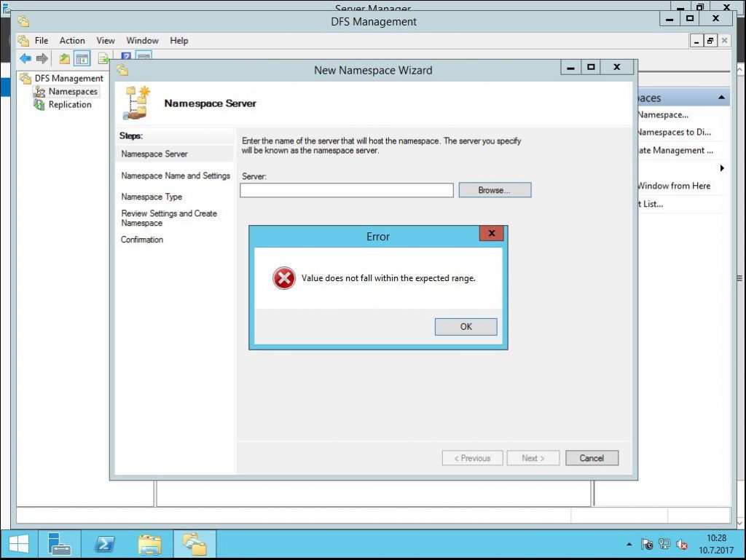This screenshot has height=560, width=746.
Task: Click the Cancel button in the wizard
Action: pos(592,458)
